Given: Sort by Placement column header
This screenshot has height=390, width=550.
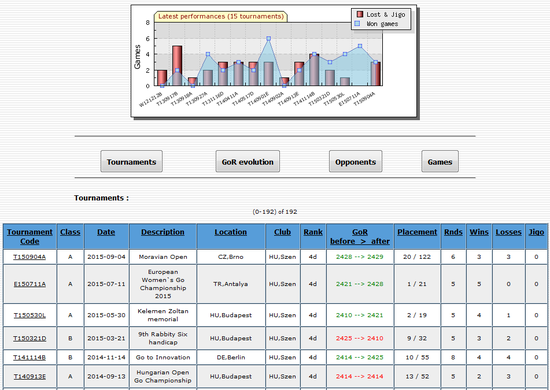Looking at the screenshot, I should click(x=417, y=232).
